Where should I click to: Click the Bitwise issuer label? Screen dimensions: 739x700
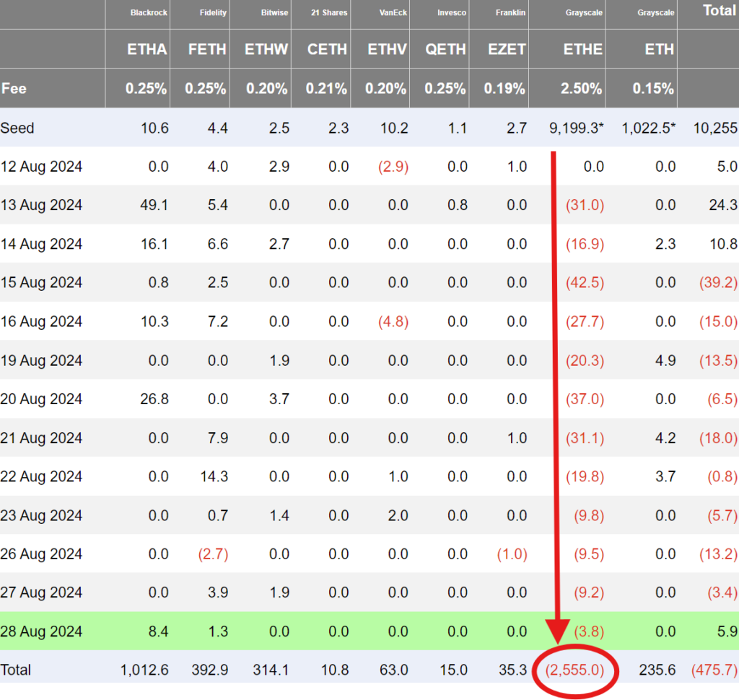pyautogui.click(x=275, y=13)
